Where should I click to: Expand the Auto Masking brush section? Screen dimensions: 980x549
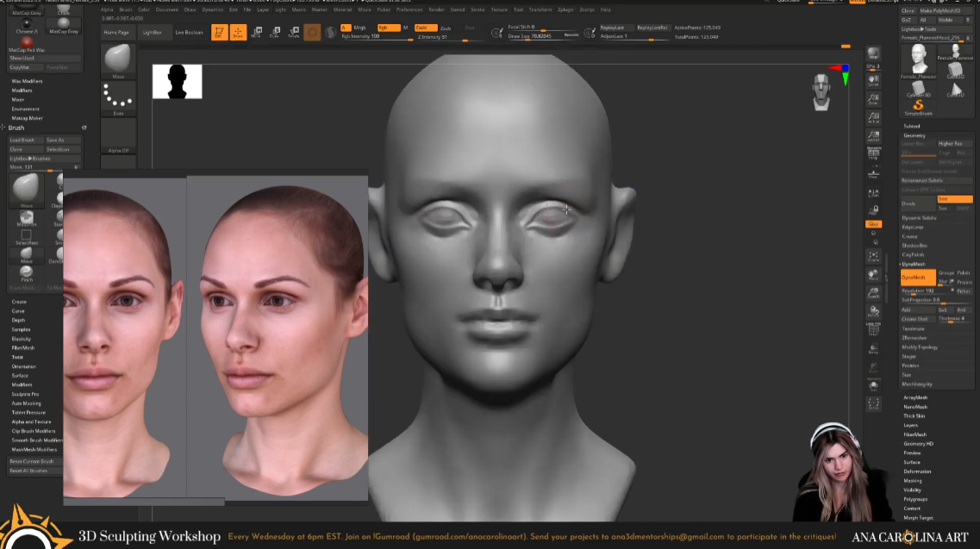[x=26, y=403]
